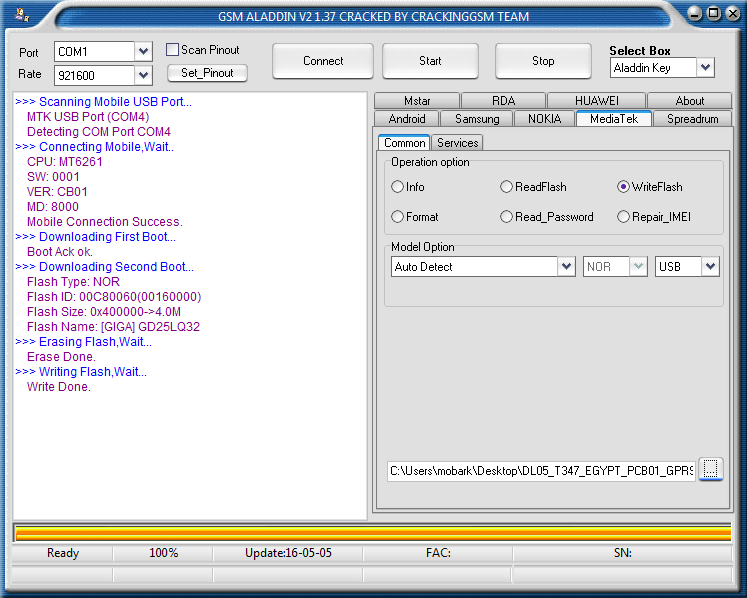Open the Services sub-tab
747x598 pixels.
point(457,142)
